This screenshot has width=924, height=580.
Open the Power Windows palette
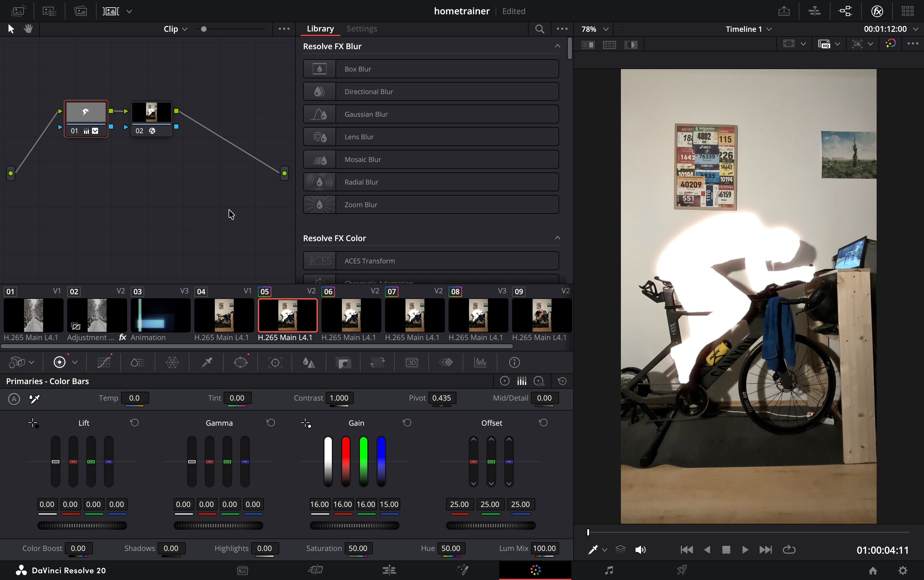(241, 362)
